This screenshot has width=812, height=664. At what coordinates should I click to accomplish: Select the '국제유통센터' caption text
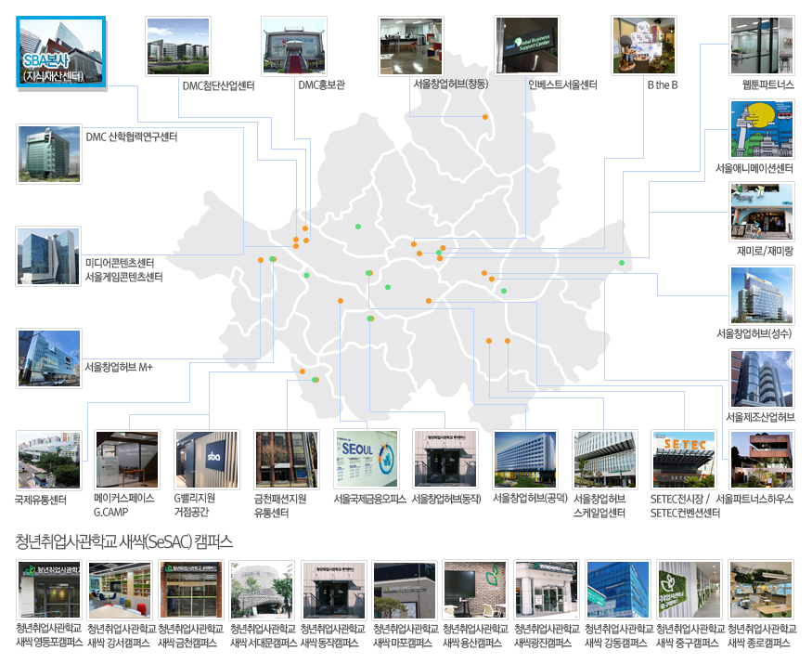[x=41, y=500]
